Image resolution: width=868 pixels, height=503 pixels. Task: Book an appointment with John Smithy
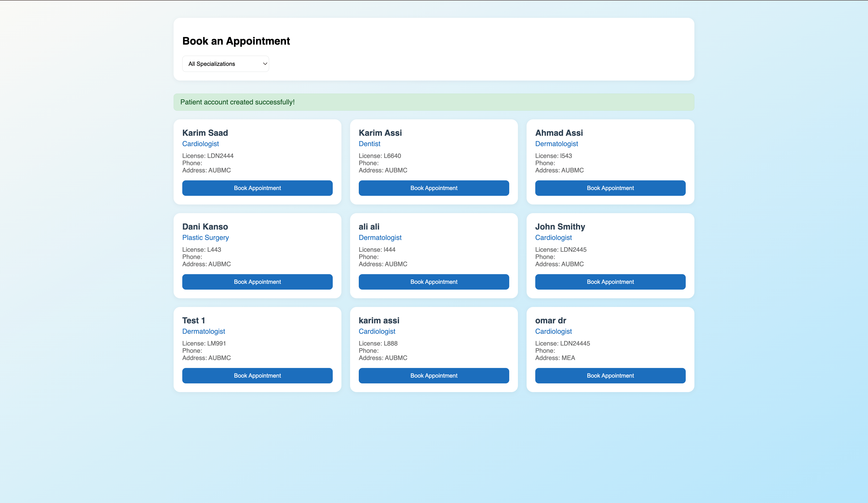point(610,282)
